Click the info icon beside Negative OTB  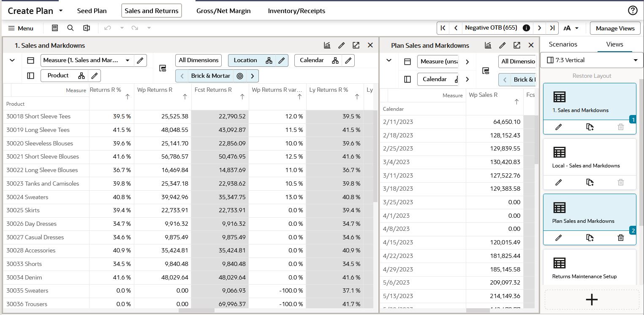click(x=526, y=28)
